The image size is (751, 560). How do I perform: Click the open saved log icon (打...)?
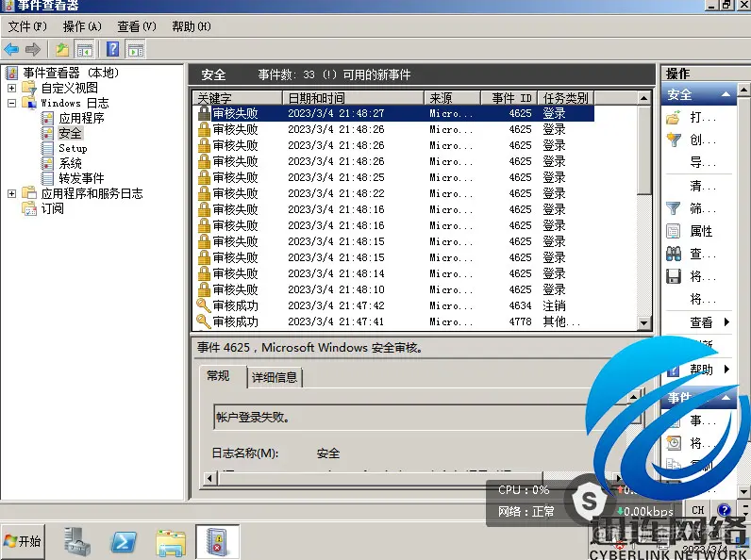(x=674, y=117)
